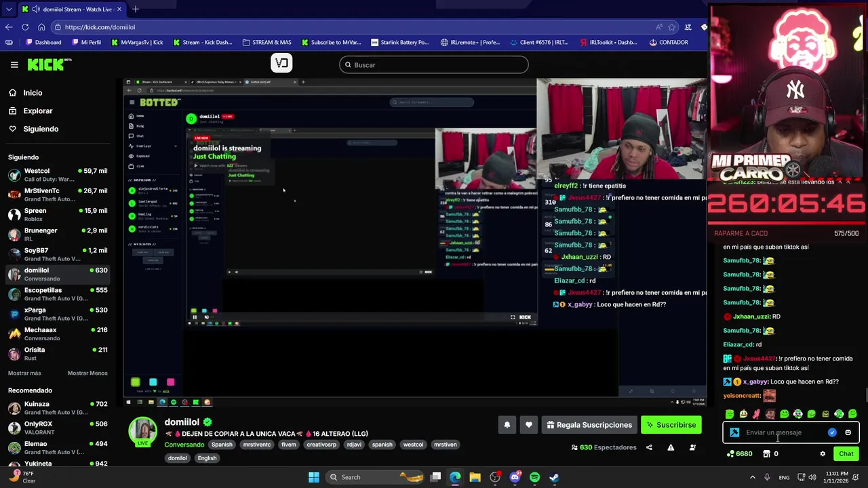Click the hammer badge in chat input
Screen dimensions: 868x488
pos(734,432)
